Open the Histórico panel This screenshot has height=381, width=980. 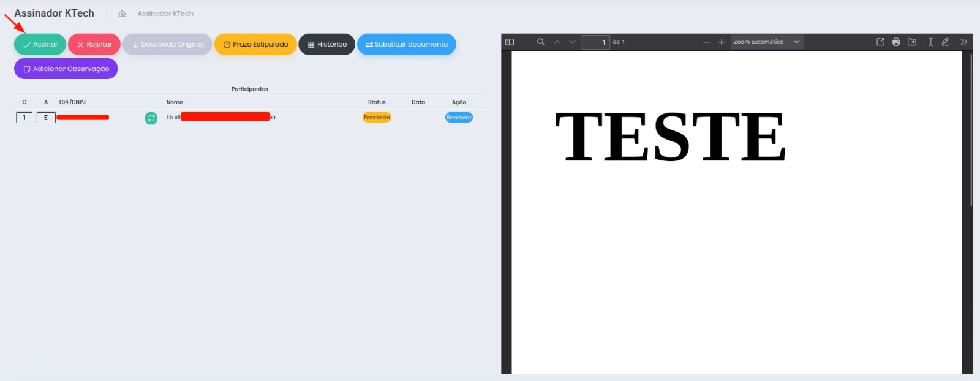[x=326, y=44]
